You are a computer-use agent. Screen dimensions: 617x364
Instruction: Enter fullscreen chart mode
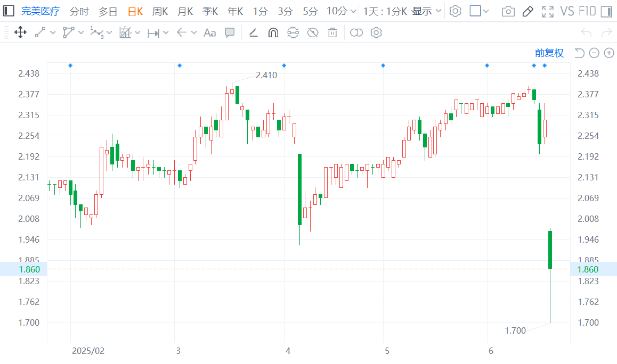tap(547, 11)
